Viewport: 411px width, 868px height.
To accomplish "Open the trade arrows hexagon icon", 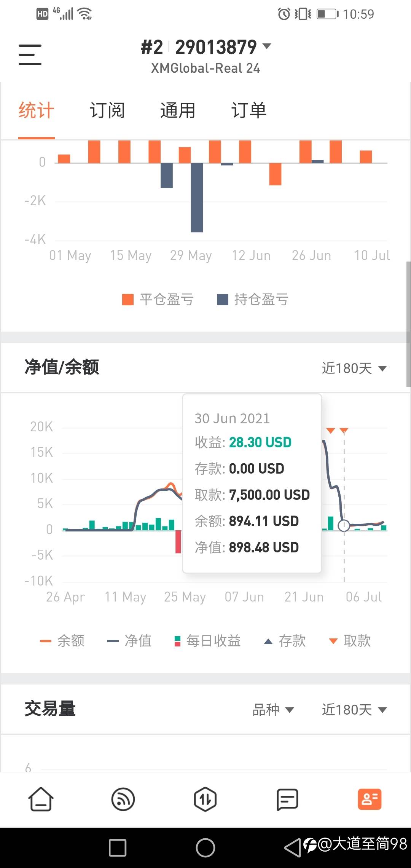I will click(x=205, y=799).
